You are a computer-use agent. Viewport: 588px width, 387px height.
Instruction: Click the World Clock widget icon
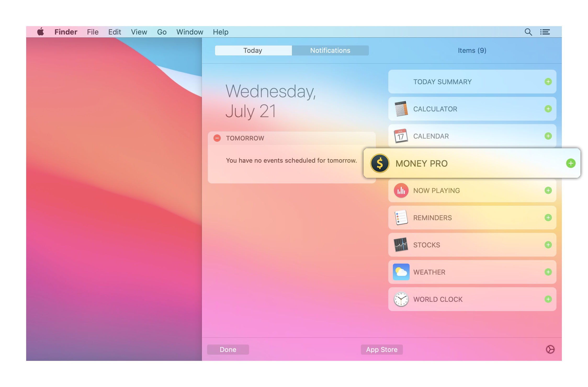[401, 299]
